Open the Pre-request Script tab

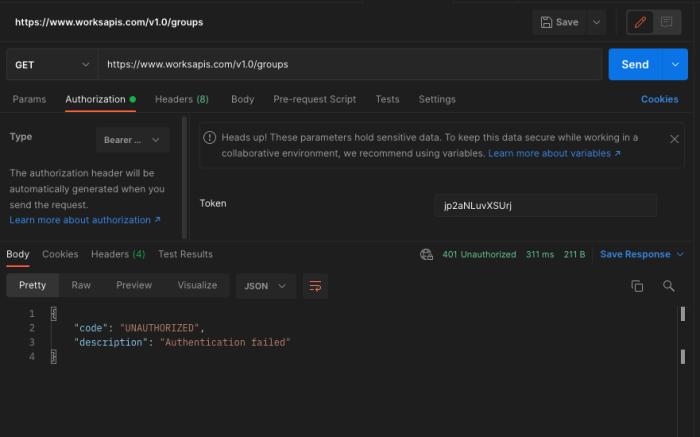(x=315, y=99)
